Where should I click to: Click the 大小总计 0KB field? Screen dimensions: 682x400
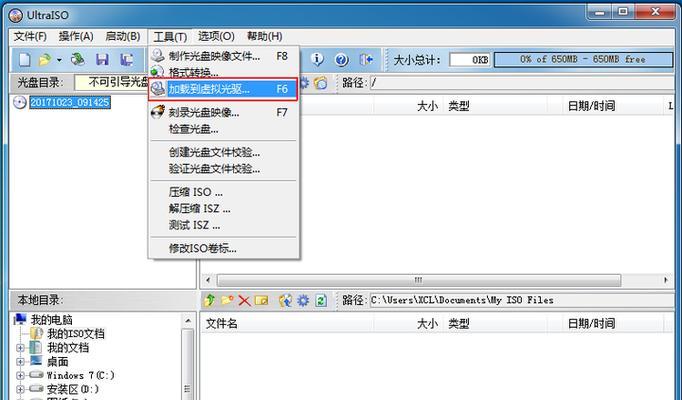click(x=470, y=60)
